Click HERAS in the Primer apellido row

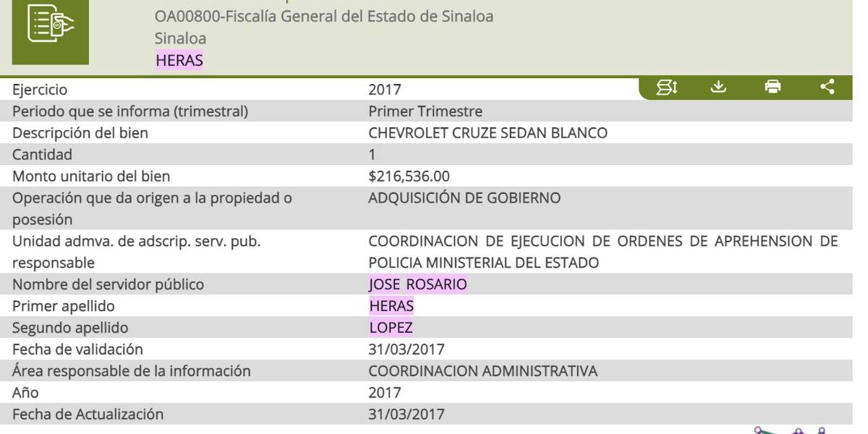(x=391, y=306)
